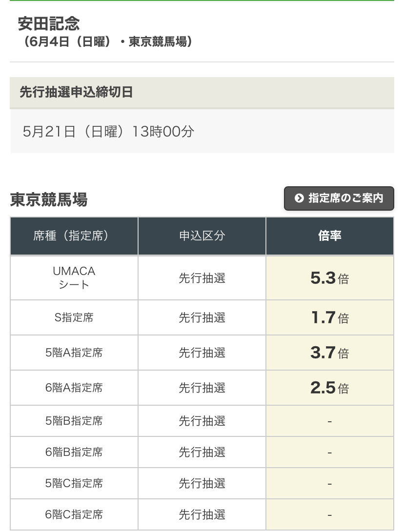Select the 申込区分 column header
Viewport: 404px width, 532px height.
(x=202, y=236)
